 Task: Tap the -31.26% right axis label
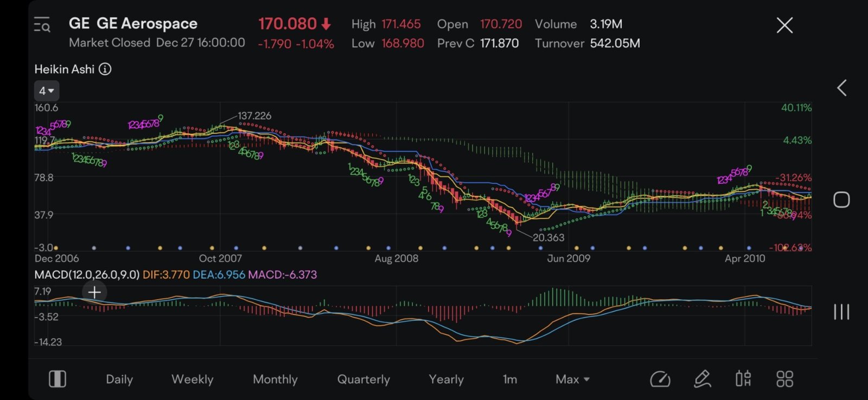click(x=793, y=178)
